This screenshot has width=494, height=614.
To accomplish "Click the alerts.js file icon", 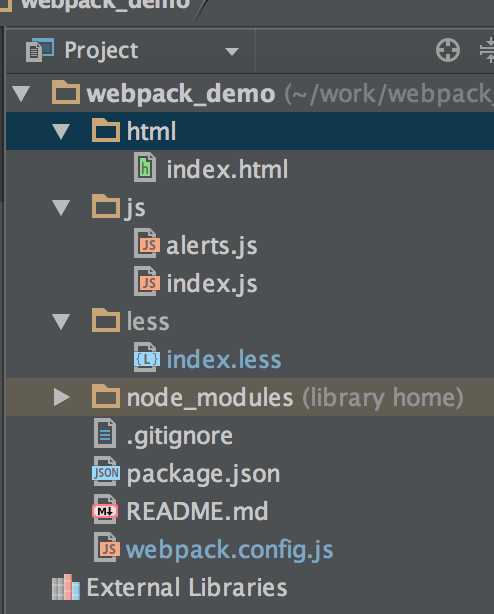I will click(147, 244).
